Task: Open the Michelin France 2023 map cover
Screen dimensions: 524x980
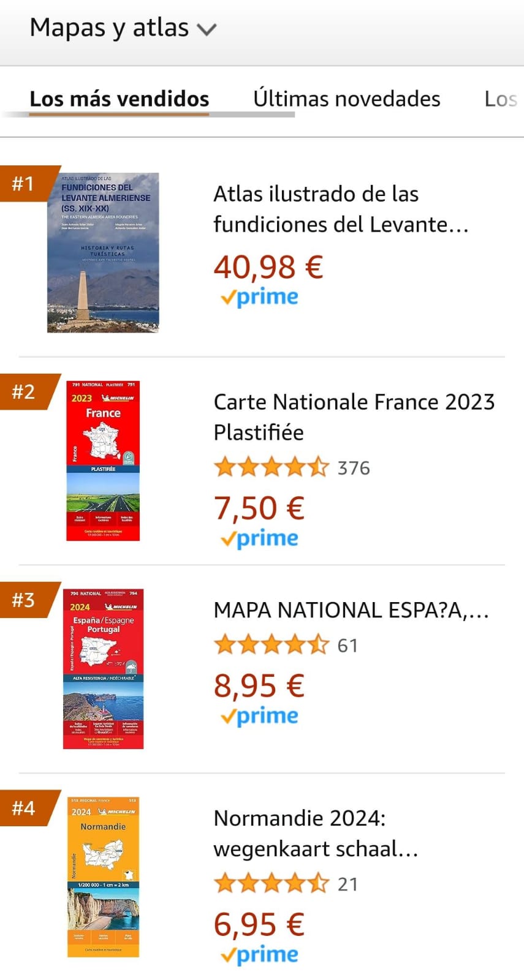Action: click(103, 461)
